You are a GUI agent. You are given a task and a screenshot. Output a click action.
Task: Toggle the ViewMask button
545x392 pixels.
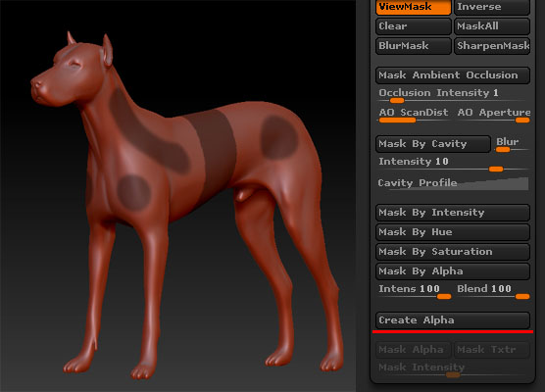click(x=414, y=7)
